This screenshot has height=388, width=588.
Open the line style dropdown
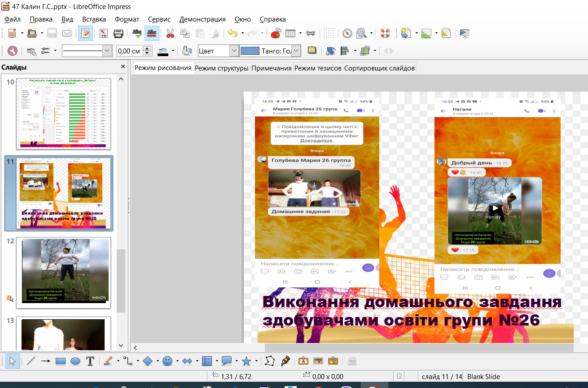pyautogui.click(x=107, y=51)
